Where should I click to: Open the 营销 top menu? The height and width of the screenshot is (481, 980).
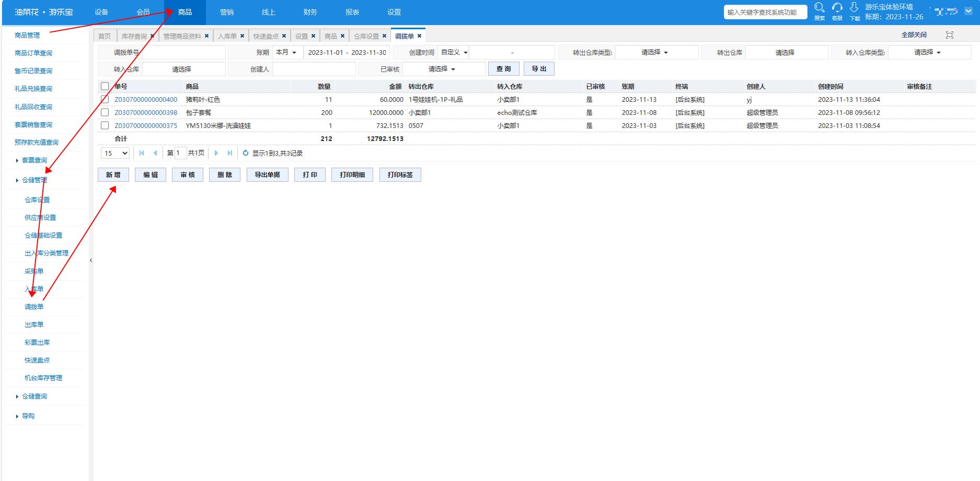click(227, 12)
